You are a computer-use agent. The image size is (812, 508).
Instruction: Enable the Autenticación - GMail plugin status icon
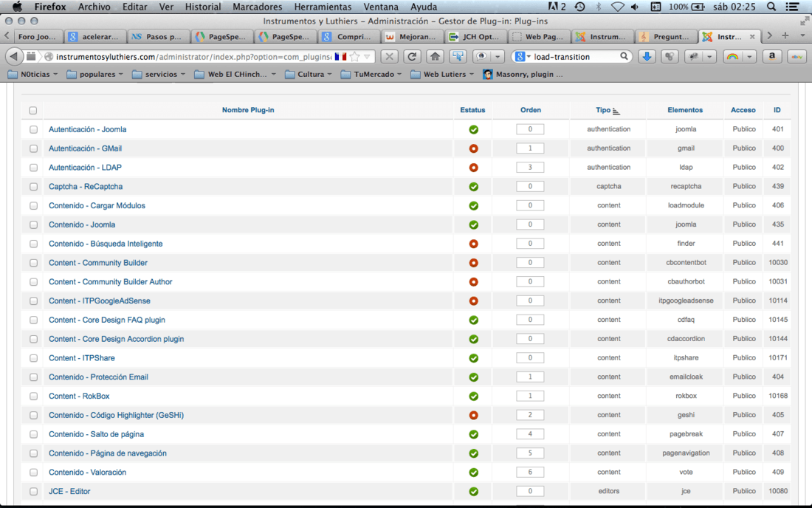coord(473,148)
